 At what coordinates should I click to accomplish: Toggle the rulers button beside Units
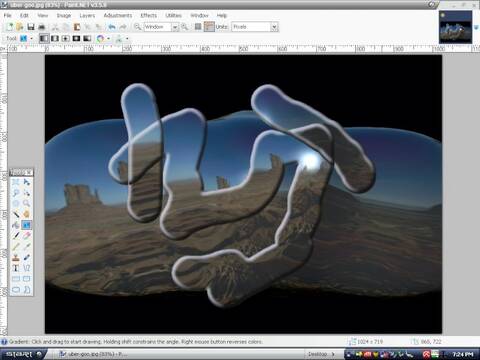[x=209, y=27]
